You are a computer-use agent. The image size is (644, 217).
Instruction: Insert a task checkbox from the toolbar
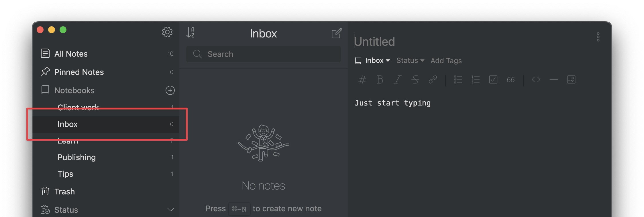coord(493,80)
